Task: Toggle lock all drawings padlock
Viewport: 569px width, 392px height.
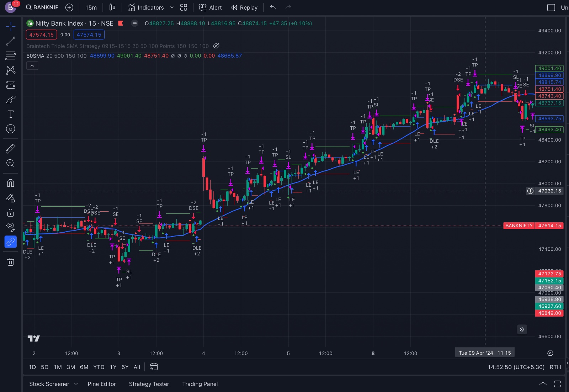Action: [11, 213]
